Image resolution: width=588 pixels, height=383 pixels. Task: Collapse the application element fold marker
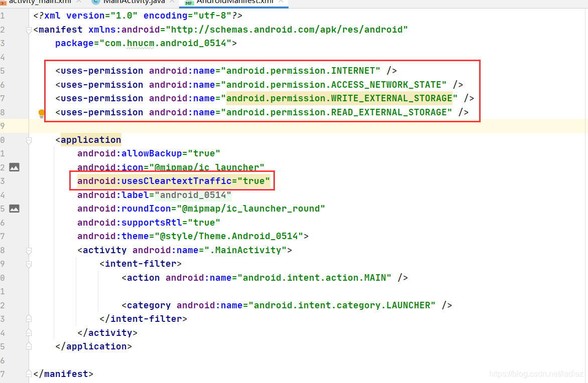point(29,140)
